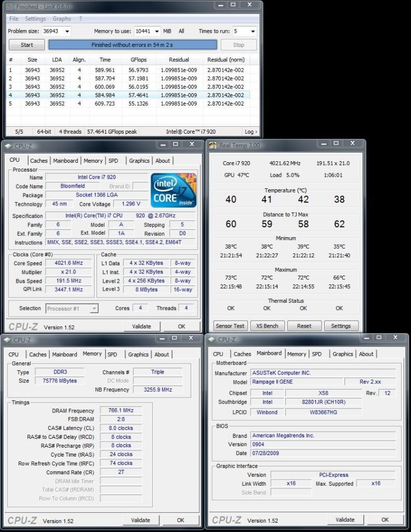411x532 pixels.
Task: Click Validate in the CPU-Z Memory window
Action: [140, 520]
